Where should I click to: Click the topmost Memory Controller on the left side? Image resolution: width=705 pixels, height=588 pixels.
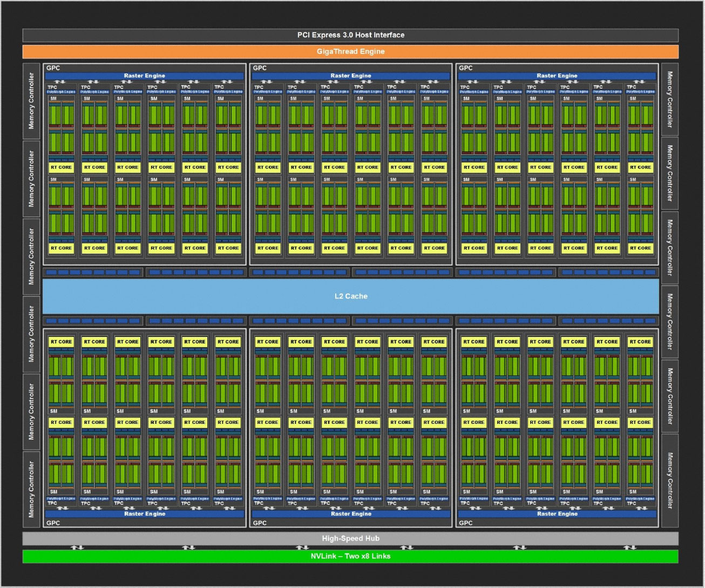tap(31, 101)
